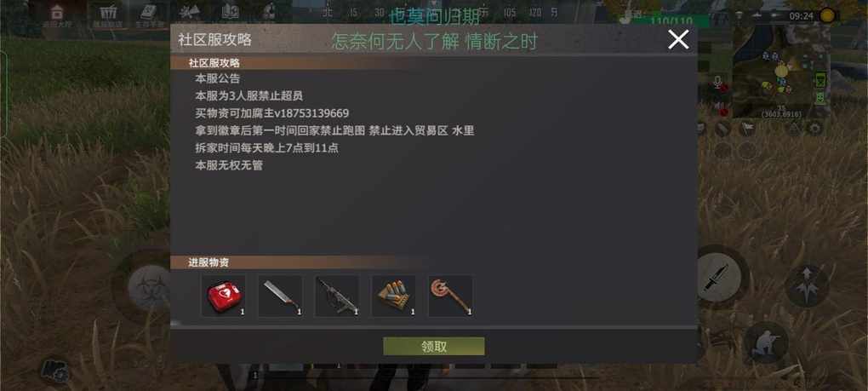Select the red first-aid kit item

[223, 296]
